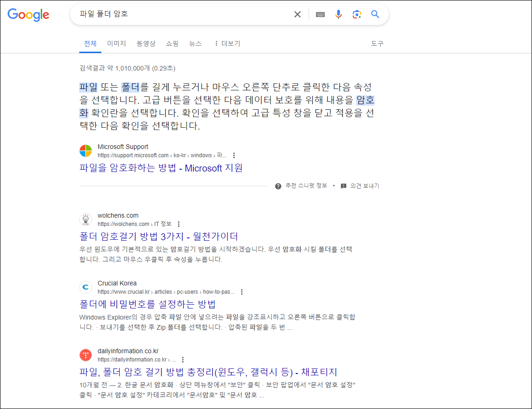Open the Microsoft Support favicon
Image resolution: width=532 pixels, height=409 pixels.
click(86, 151)
